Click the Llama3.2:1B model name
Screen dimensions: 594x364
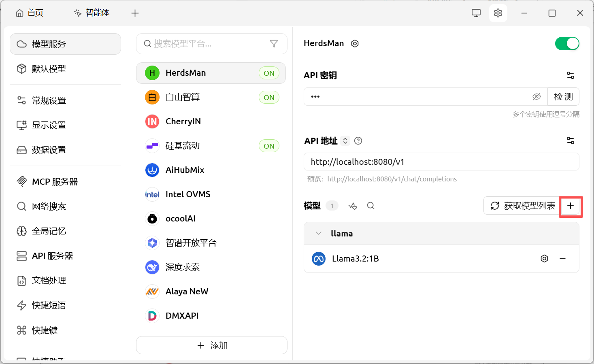tap(356, 259)
